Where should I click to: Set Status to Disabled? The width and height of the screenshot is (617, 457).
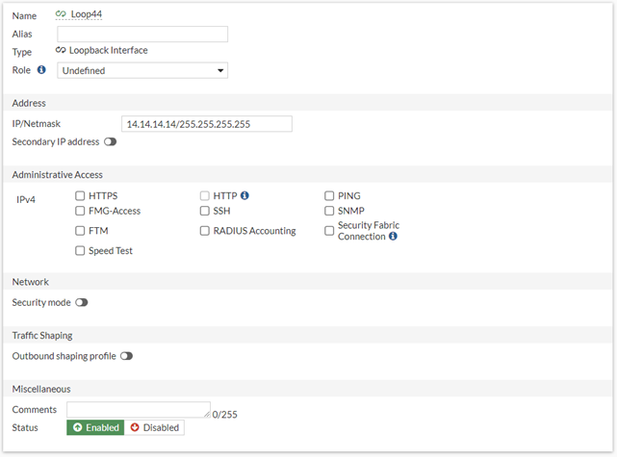tap(155, 428)
